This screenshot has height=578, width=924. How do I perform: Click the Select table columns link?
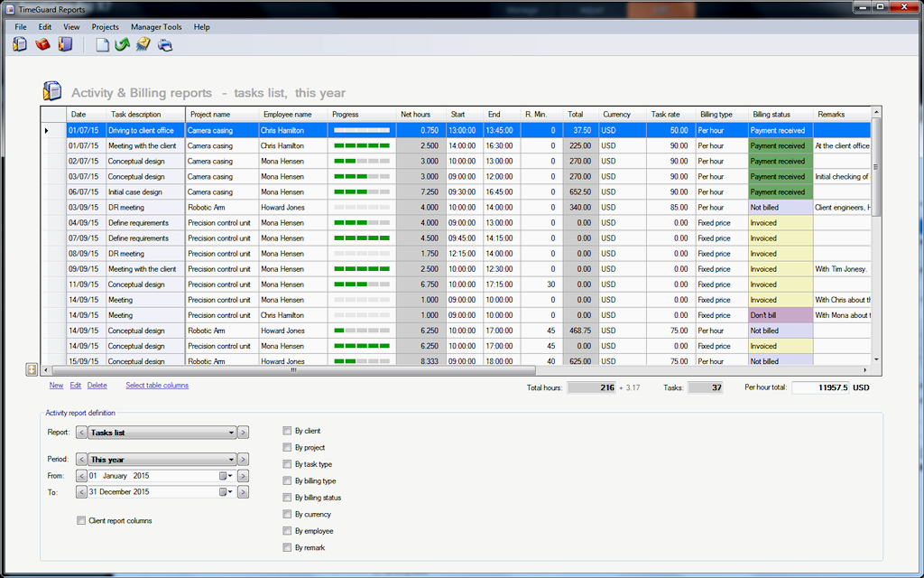[157, 386]
